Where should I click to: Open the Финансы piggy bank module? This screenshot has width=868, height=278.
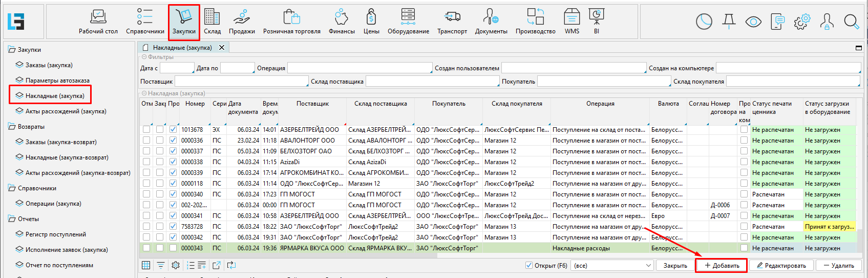pos(342,22)
